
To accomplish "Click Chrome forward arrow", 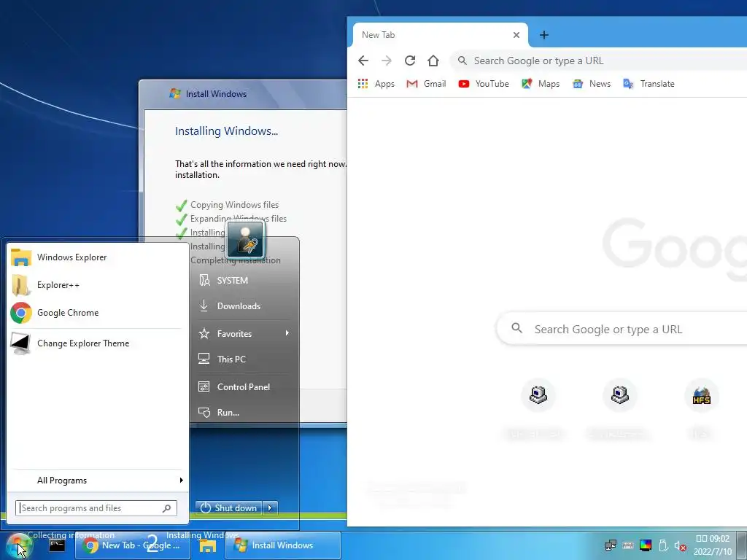I will tap(387, 61).
